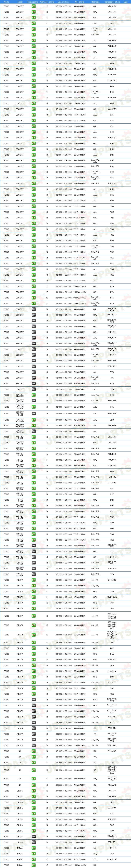Click petrol icon in KA JJD, JJF row

(34, 779)
